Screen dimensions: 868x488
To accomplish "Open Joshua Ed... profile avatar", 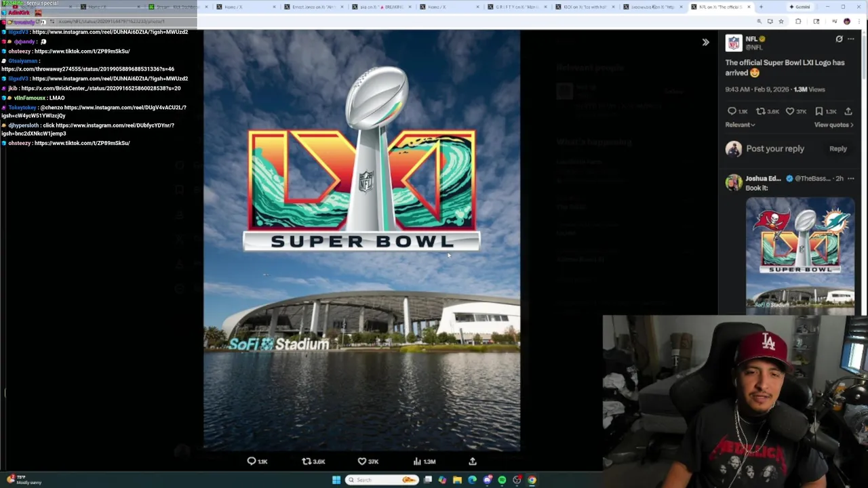I will click(x=734, y=182).
